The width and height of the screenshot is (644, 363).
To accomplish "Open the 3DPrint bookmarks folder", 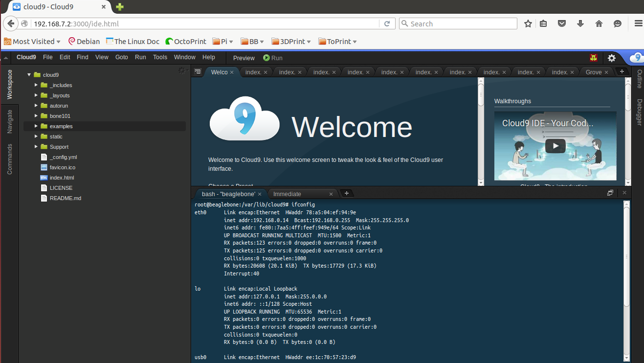I will (292, 42).
